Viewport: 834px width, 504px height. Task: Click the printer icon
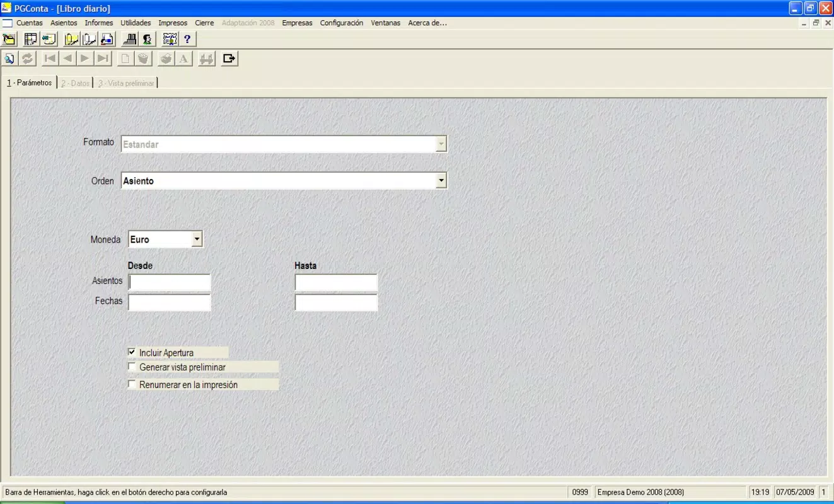(166, 59)
